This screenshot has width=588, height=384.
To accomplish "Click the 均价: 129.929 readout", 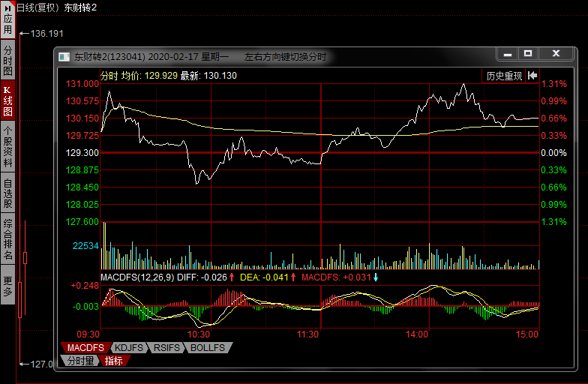I will 149,75.
